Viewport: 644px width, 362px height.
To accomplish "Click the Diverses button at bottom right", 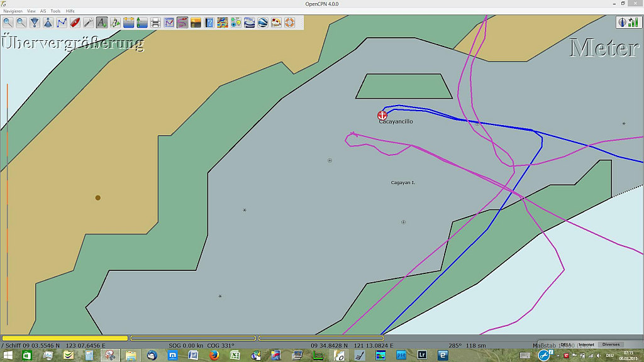I will point(610,344).
